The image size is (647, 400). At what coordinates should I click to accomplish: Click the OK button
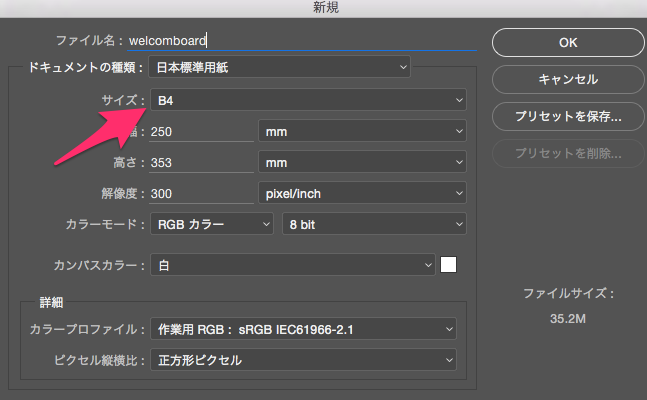pos(568,43)
